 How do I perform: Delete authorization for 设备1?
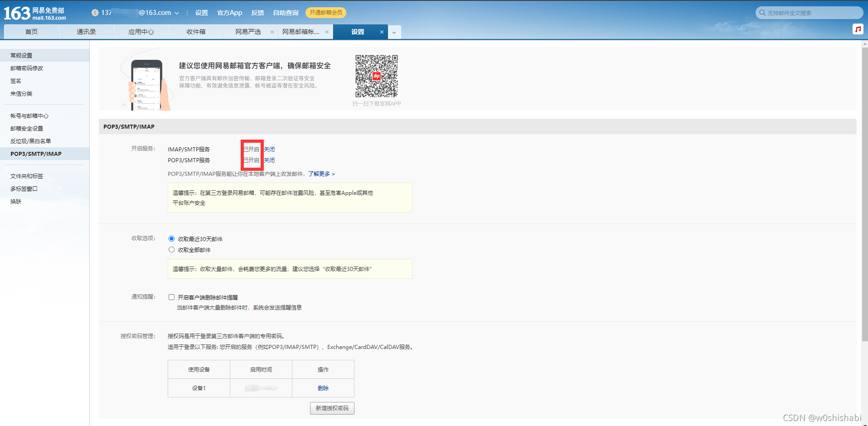(323, 388)
